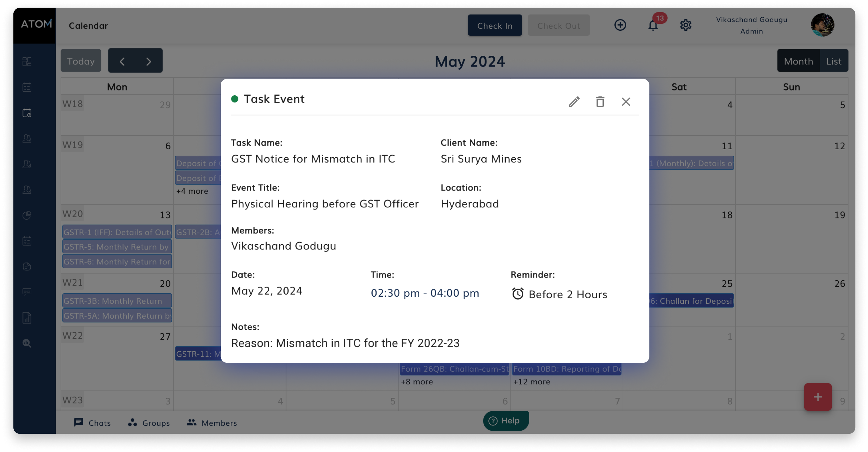Select date 18 in the calendar
The height and width of the screenshot is (452, 868).
pos(726,215)
